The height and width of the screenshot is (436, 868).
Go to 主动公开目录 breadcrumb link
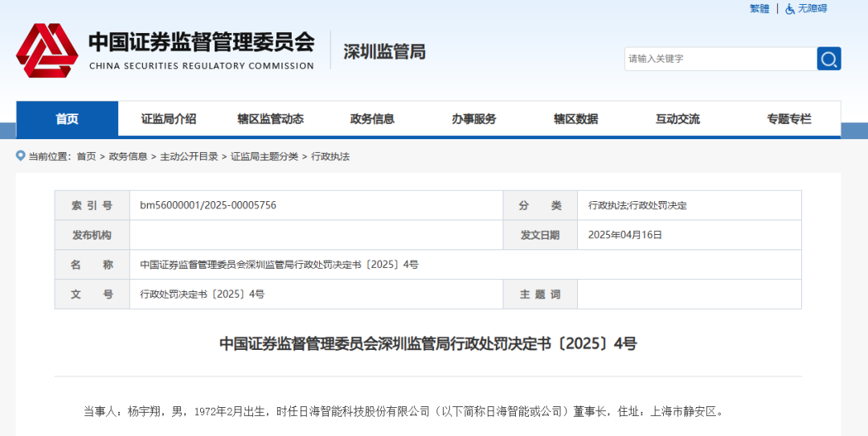(x=189, y=157)
